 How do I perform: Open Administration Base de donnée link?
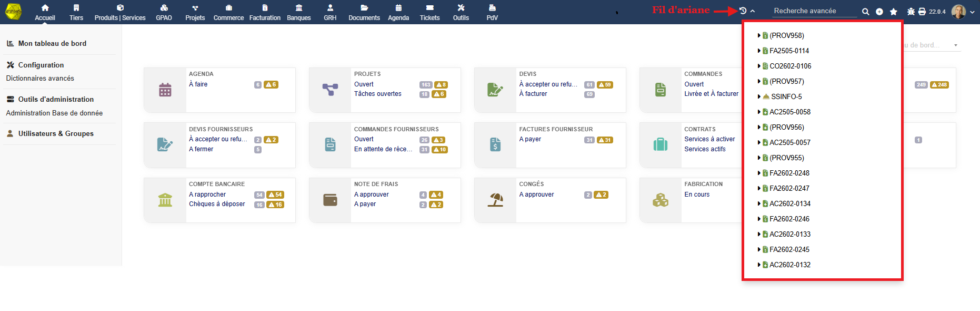tap(54, 113)
